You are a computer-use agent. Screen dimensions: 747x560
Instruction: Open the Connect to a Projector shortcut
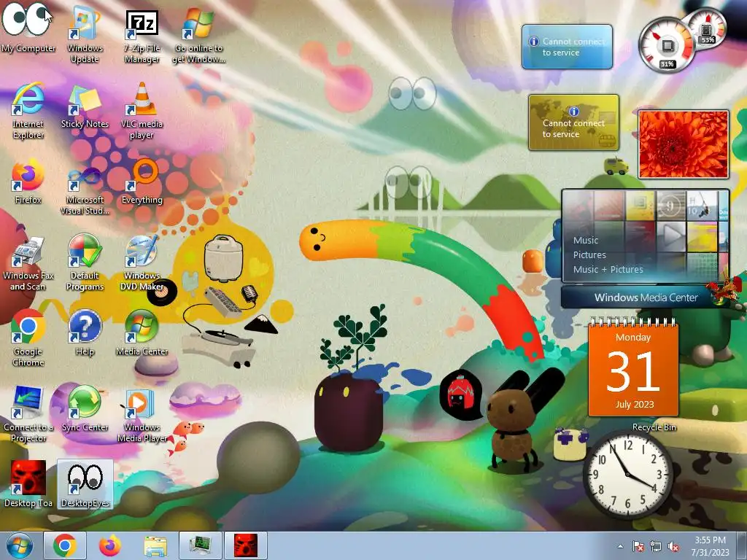click(28, 414)
